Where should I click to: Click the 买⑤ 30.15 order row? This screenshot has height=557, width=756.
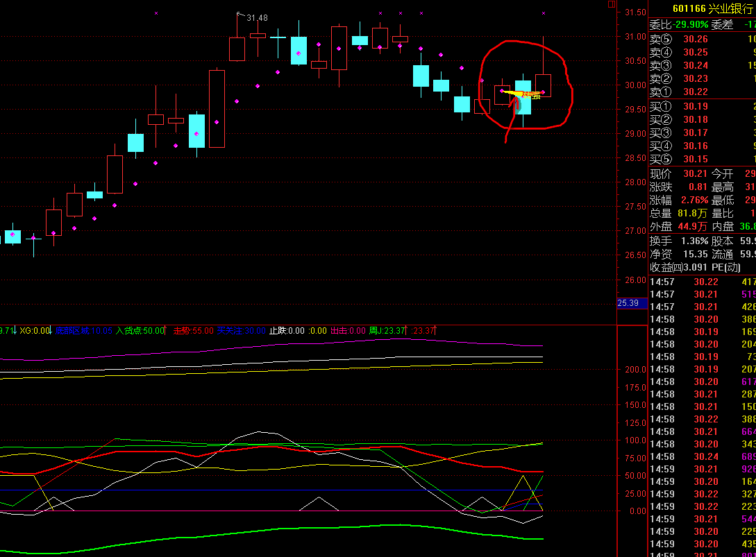(702, 159)
